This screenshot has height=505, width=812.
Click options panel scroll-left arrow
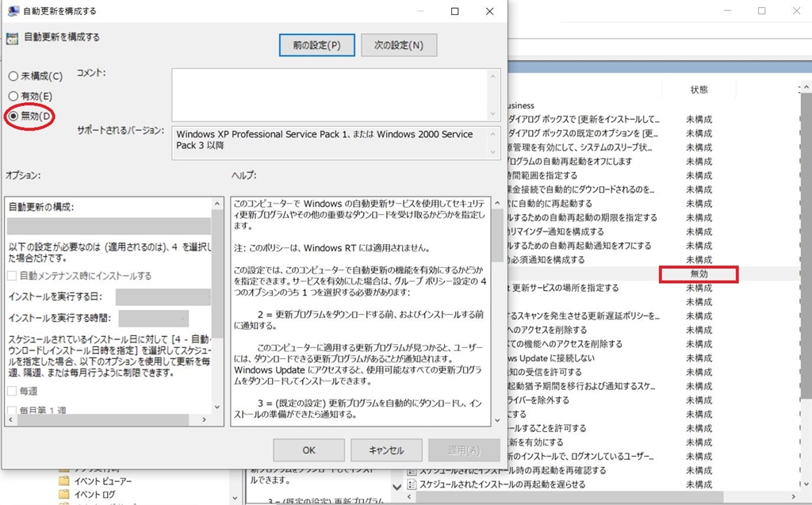[x=11, y=419]
